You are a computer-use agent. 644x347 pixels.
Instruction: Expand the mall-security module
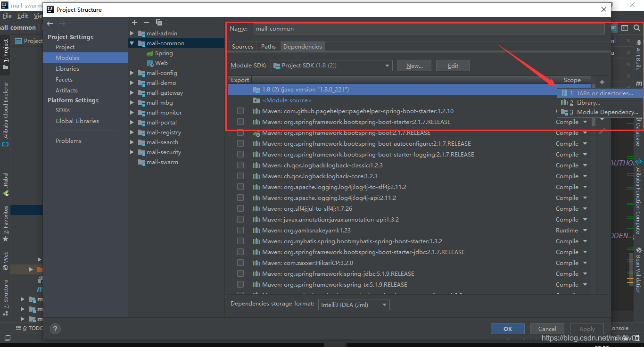click(132, 152)
